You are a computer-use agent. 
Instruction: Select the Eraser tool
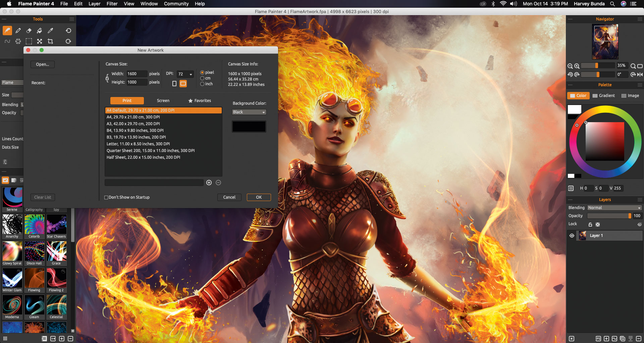tap(29, 31)
